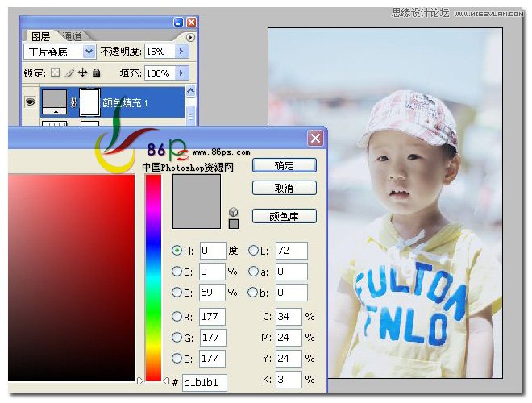
Task: Click the blue B value field 177
Action: (x=212, y=359)
